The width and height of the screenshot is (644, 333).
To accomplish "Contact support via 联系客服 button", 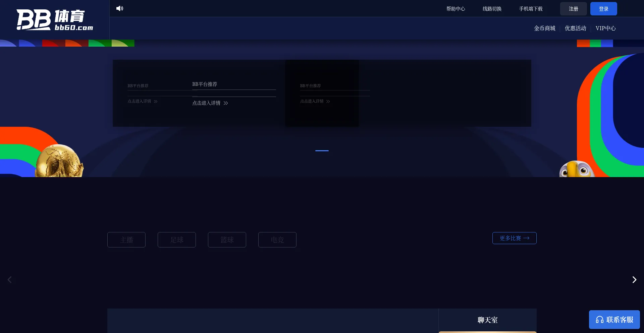I will [x=614, y=320].
